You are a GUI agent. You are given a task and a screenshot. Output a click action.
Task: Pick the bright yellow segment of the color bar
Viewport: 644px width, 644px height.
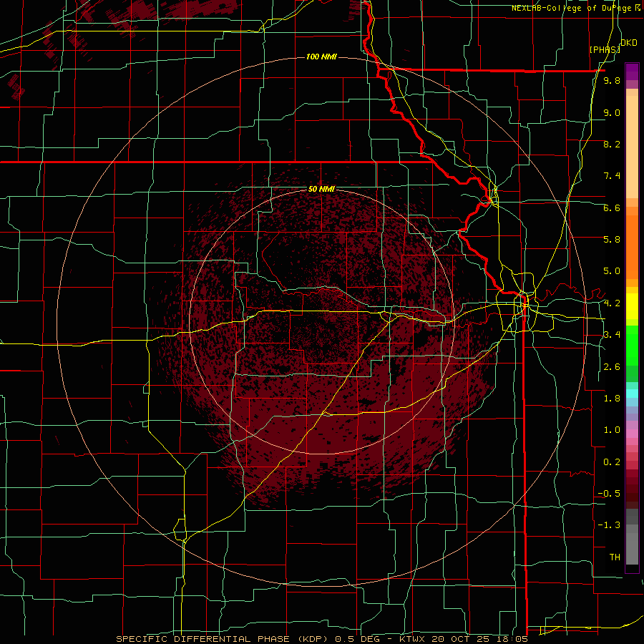click(632, 306)
